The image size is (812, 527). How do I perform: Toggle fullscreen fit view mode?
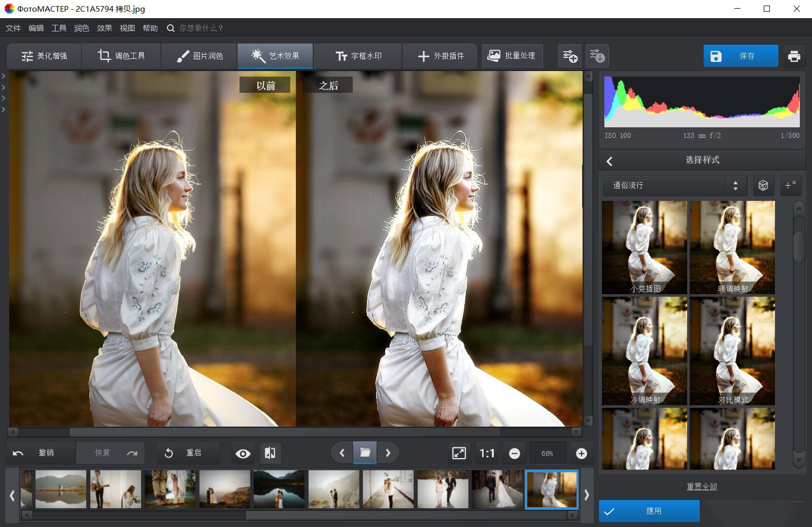[458, 453]
